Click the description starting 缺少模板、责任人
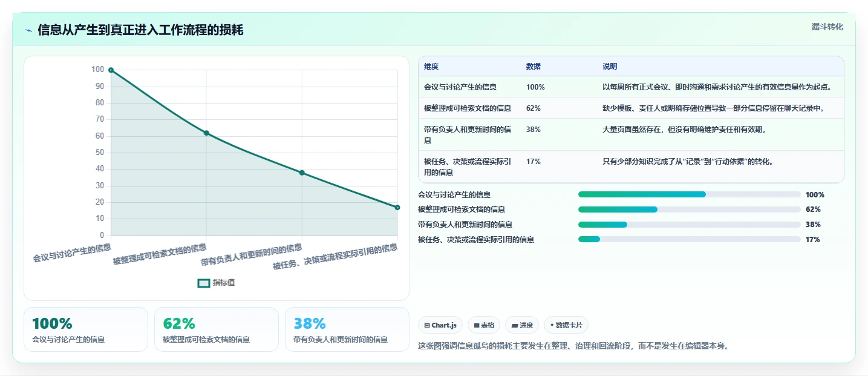The height and width of the screenshot is (376, 868). [x=714, y=108]
